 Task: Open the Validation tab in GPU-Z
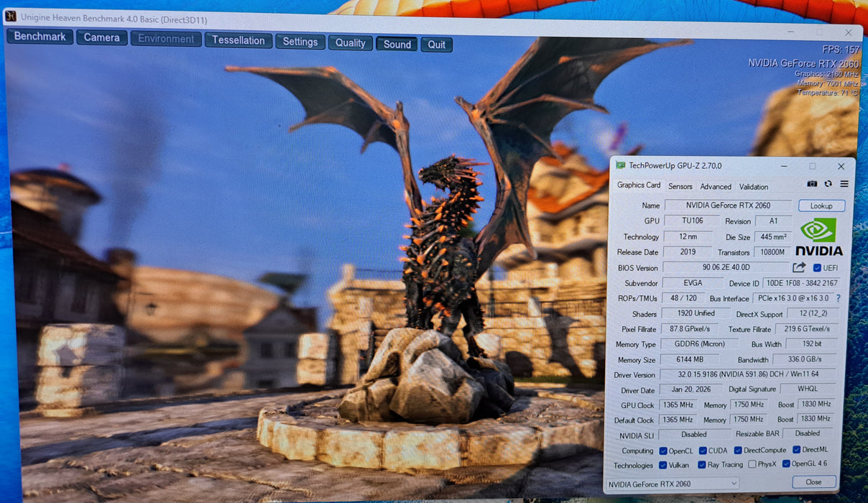click(754, 186)
